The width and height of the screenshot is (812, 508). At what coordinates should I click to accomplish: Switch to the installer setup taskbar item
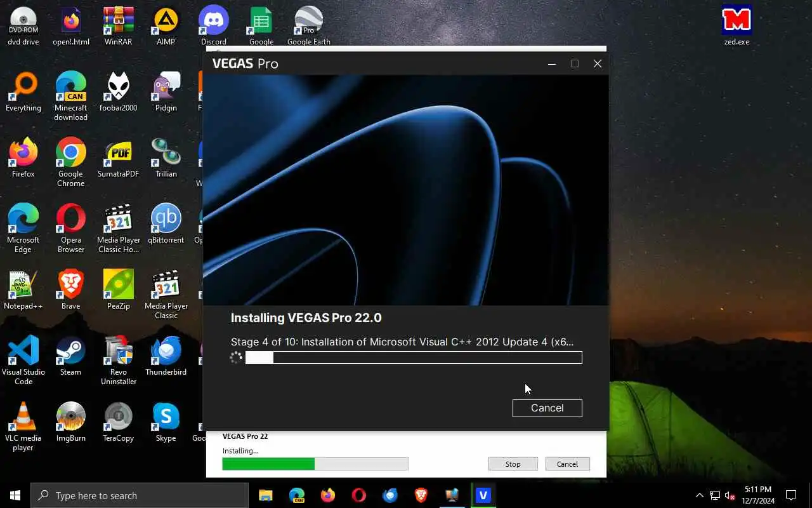452,495
